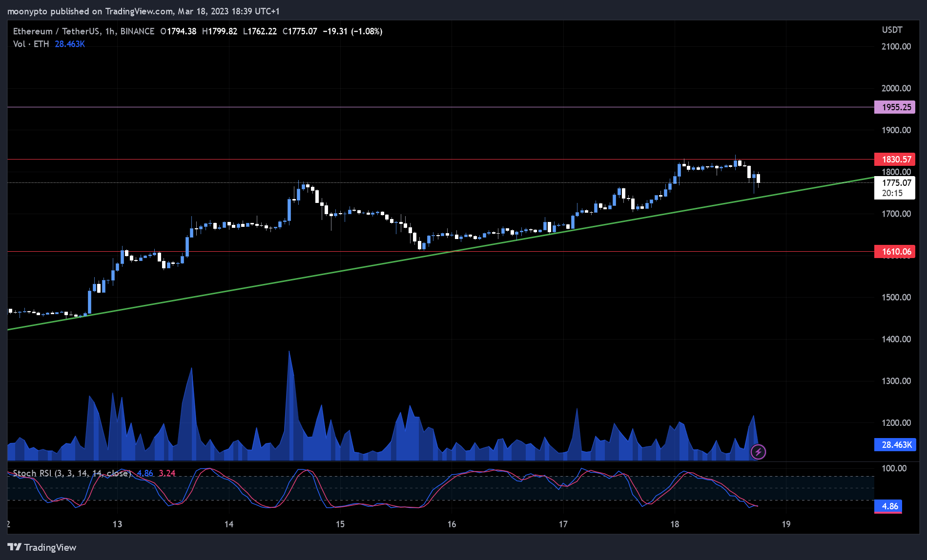
Task: Click date 16 on the time axis
Action: coord(452,524)
